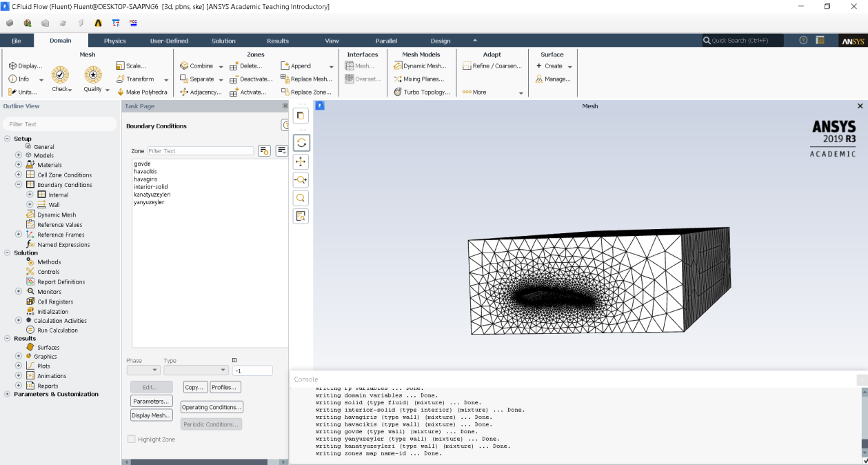
Task: Switch to the Solution ribbon tab
Action: 223,41
